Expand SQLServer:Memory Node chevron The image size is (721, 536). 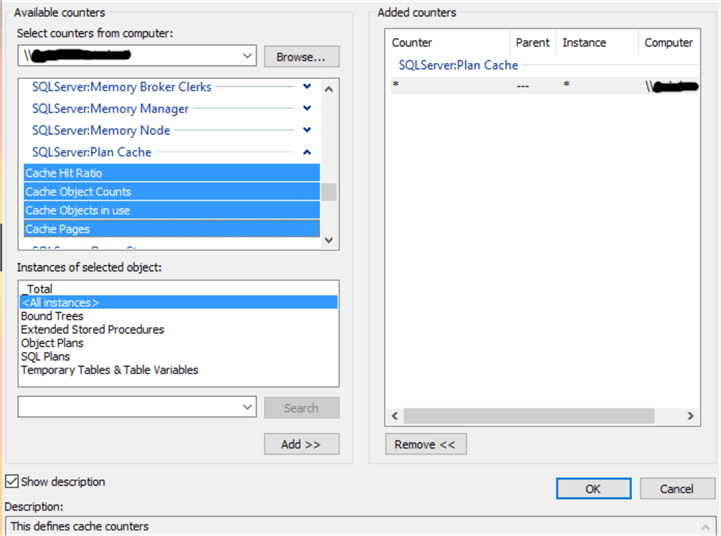[x=307, y=130]
